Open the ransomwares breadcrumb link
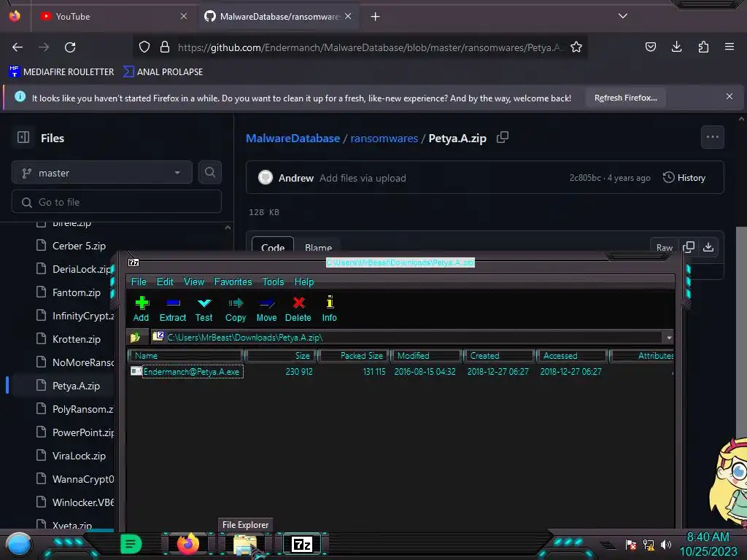The width and height of the screenshot is (747, 560). tap(384, 139)
